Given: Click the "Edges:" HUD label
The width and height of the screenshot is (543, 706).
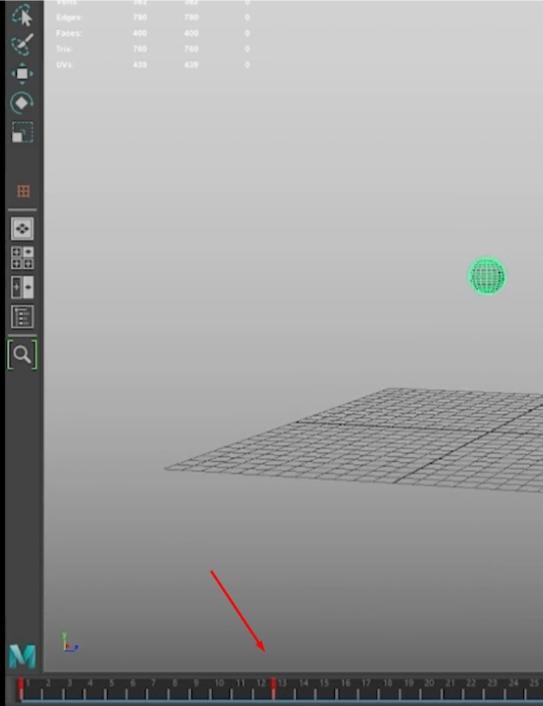Looking at the screenshot, I should 68,18.
